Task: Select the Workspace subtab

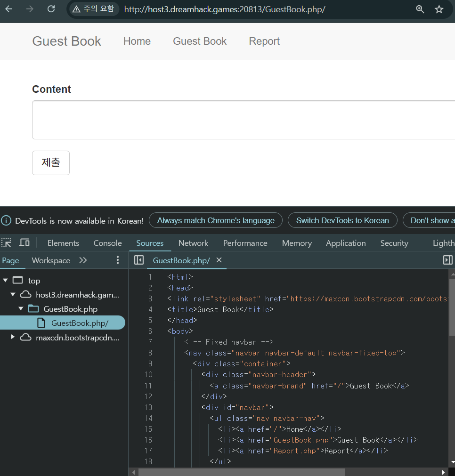Action: point(51,260)
